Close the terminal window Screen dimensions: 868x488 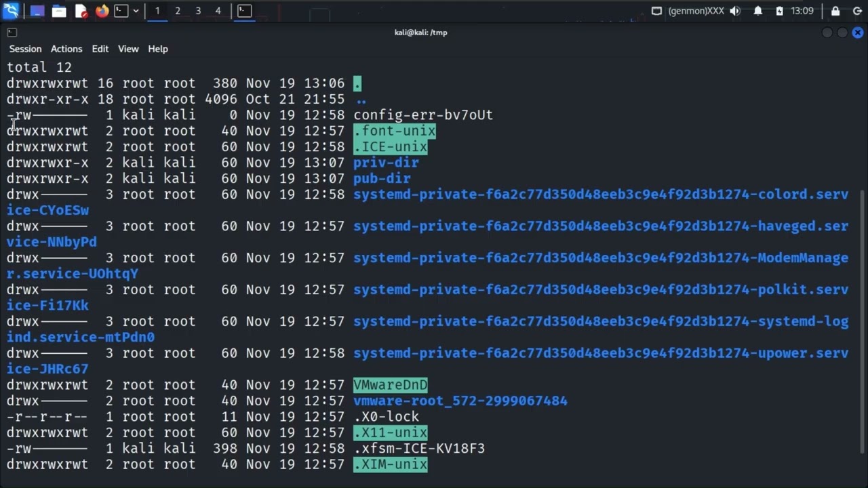(x=857, y=33)
